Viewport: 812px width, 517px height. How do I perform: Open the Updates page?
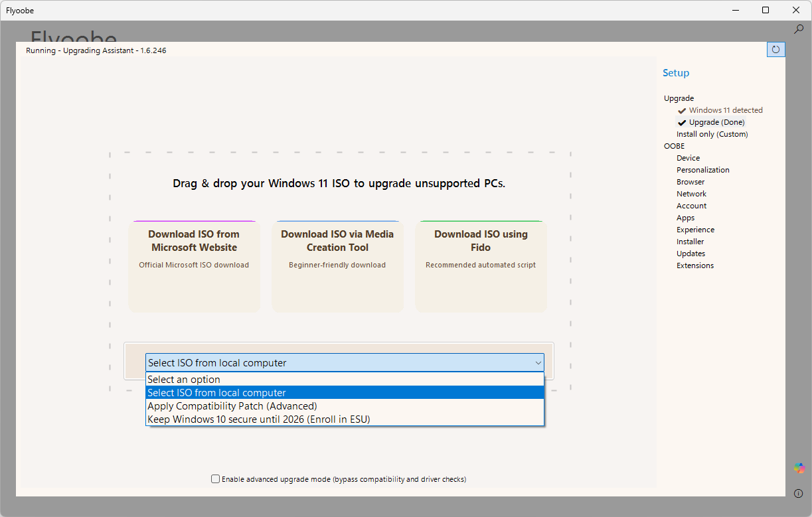(690, 254)
